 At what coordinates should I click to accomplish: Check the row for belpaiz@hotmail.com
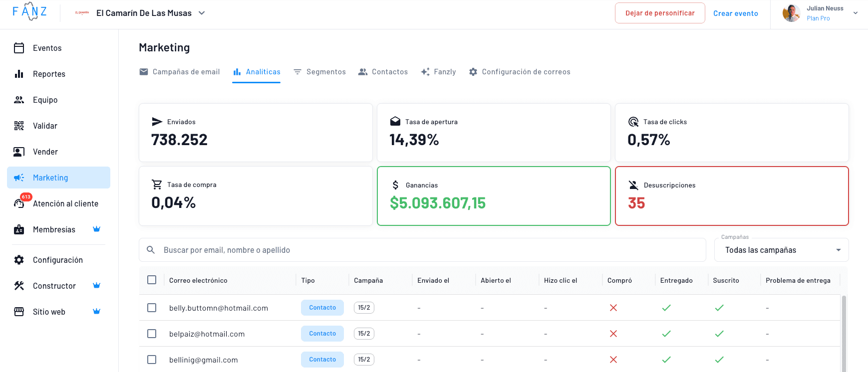click(x=152, y=334)
